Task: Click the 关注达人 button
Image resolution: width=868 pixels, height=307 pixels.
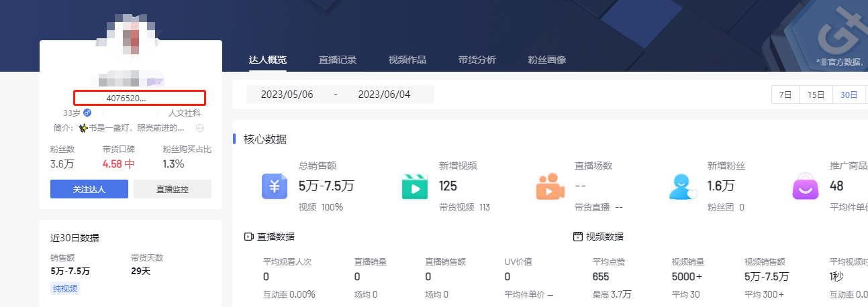Action: [89, 189]
